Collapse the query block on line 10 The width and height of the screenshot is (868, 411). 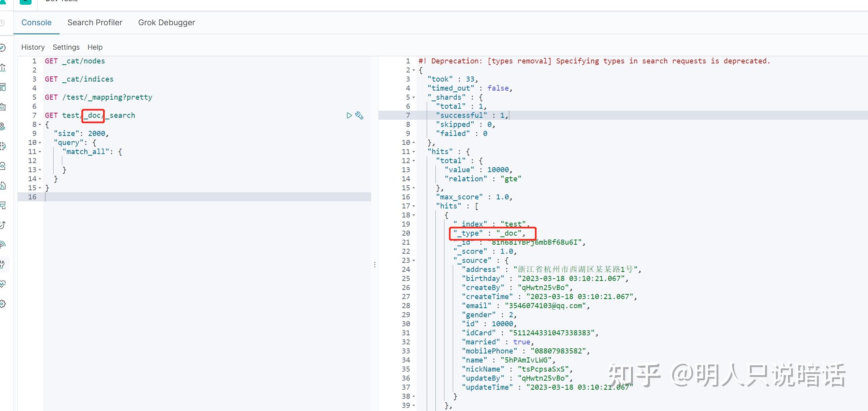click(41, 142)
